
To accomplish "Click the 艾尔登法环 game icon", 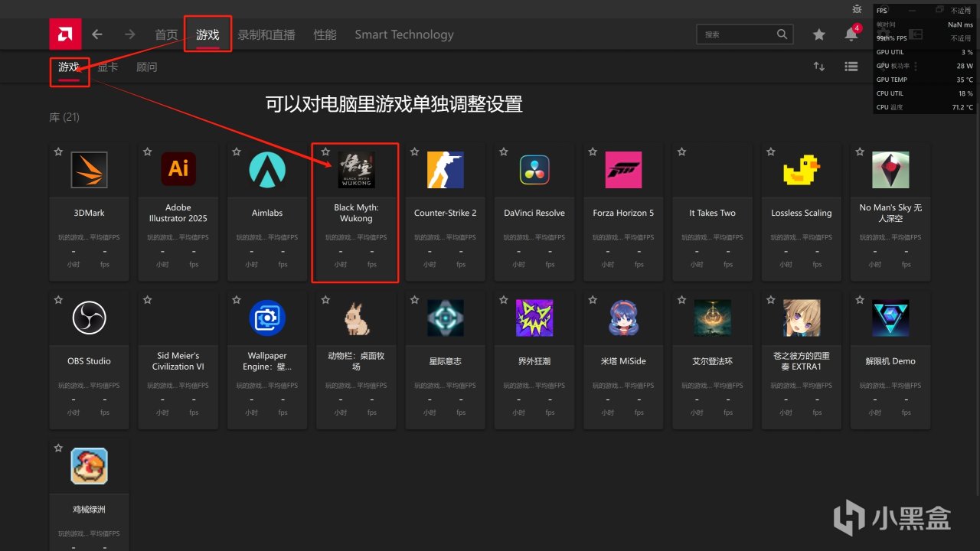I will pos(712,318).
